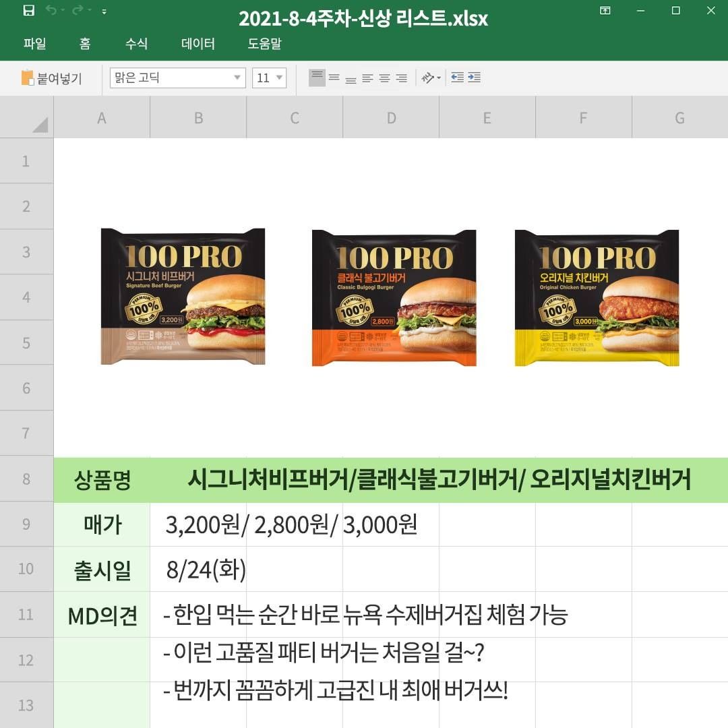Click the Increase Indent icon
The image size is (728, 728).
474,78
